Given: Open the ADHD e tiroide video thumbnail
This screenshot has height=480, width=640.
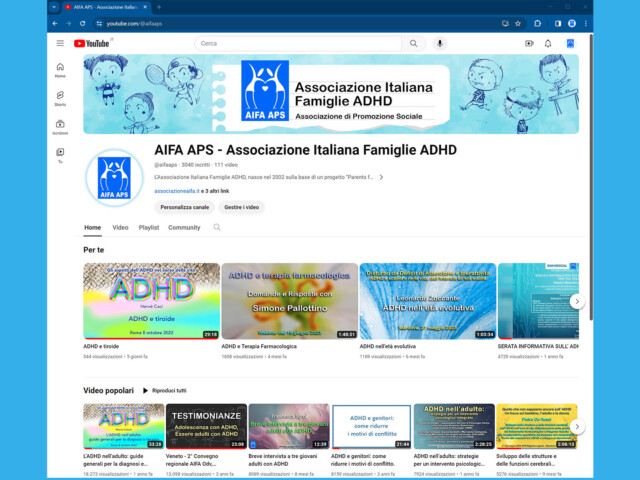Looking at the screenshot, I should pyautogui.click(x=151, y=301).
